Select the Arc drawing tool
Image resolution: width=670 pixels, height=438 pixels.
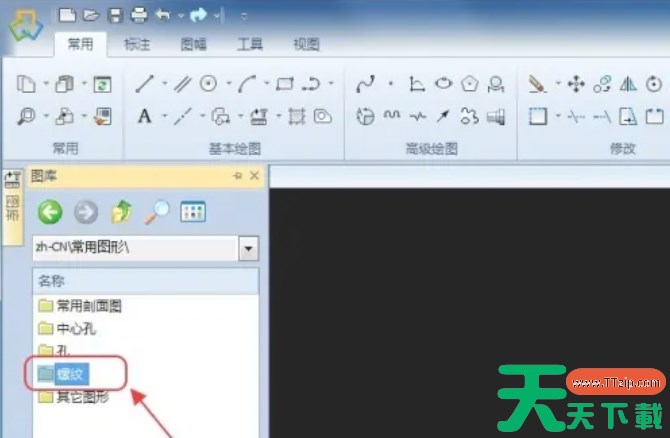click(x=247, y=83)
